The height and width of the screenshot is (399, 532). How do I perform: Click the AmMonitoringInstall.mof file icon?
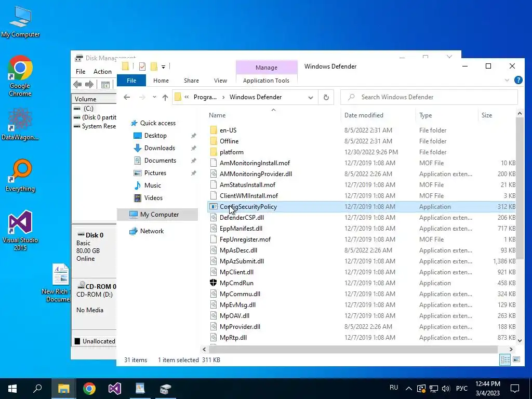[x=214, y=163]
